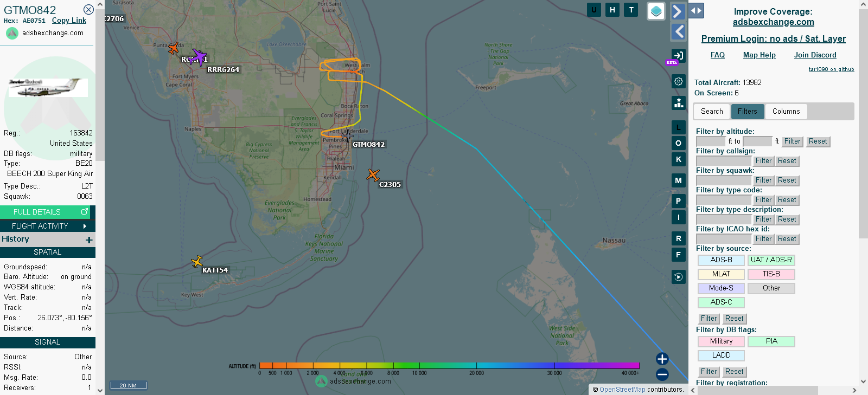Image resolution: width=868 pixels, height=395 pixels.
Task: Click the minimum altitude input field
Action: coord(711,141)
